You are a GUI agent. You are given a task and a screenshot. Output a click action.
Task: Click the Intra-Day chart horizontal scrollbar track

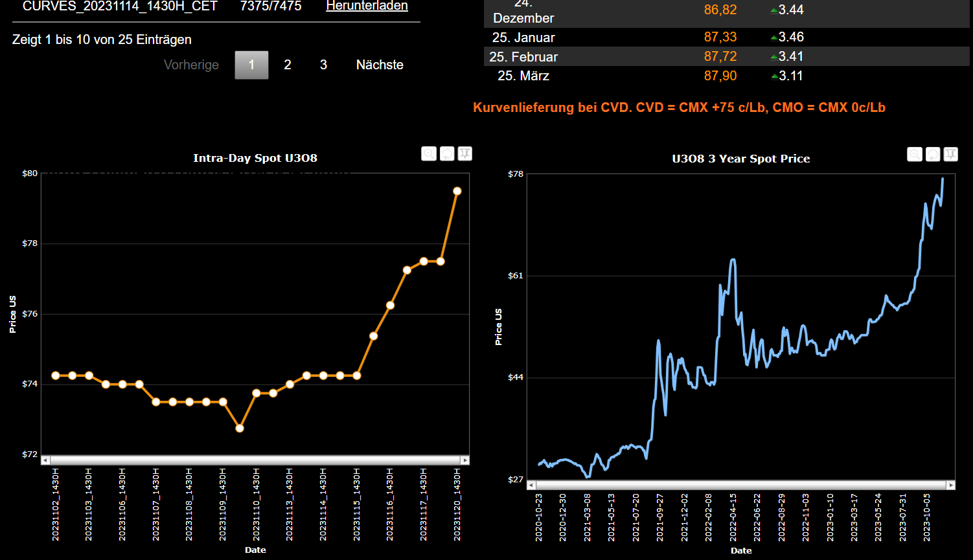(x=255, y=460)
